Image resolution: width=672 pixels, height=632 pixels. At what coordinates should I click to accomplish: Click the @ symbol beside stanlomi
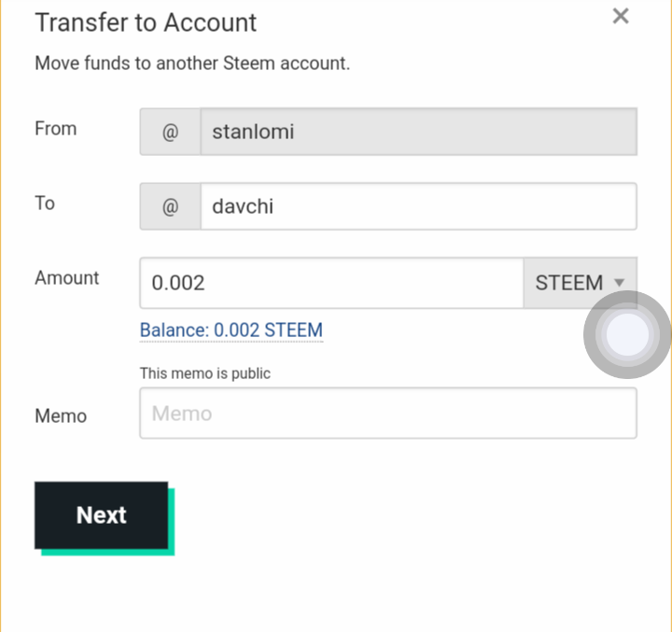170,132
